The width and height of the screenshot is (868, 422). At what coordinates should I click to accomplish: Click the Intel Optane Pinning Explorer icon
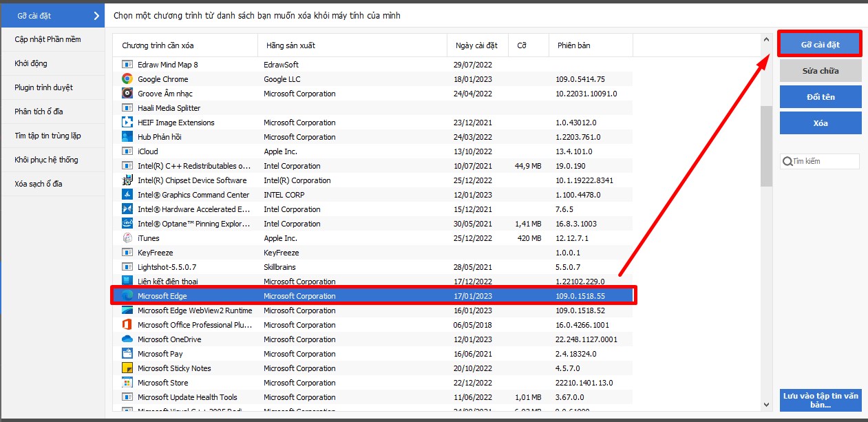pos(127,224)
